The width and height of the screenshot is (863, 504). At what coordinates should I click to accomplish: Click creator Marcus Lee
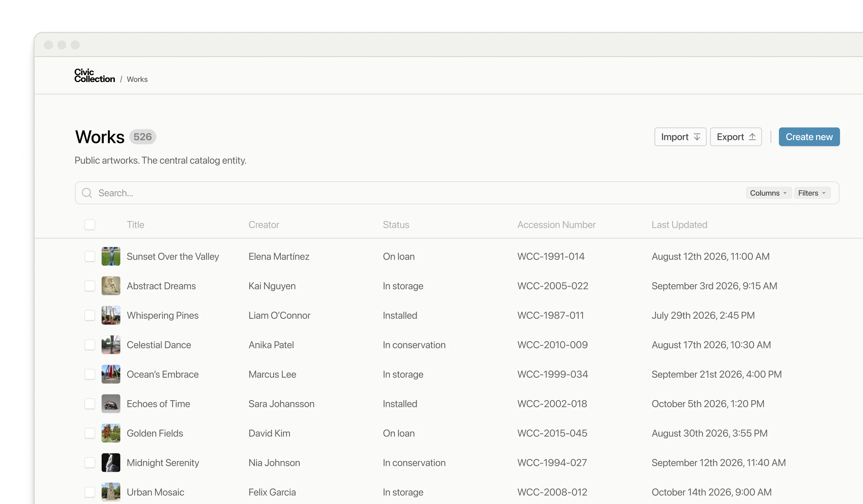pyautogui.click(x=272, y=374)
